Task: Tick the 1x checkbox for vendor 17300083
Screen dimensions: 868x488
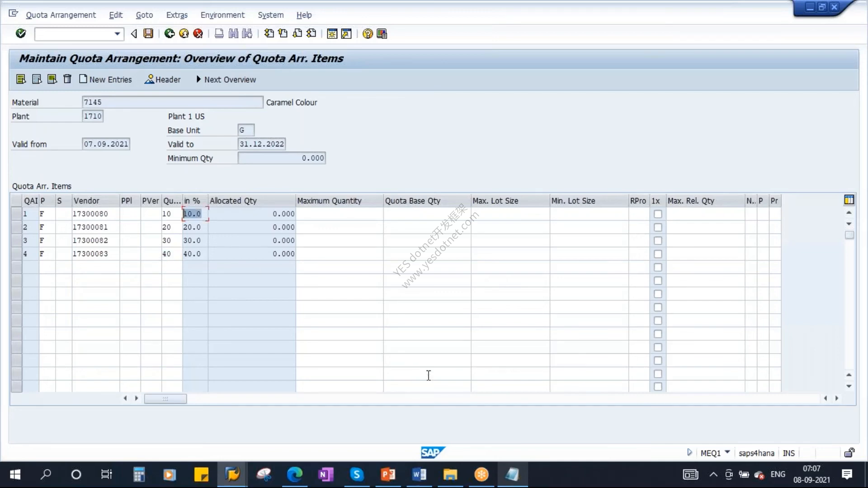Action: click(658, 254)
